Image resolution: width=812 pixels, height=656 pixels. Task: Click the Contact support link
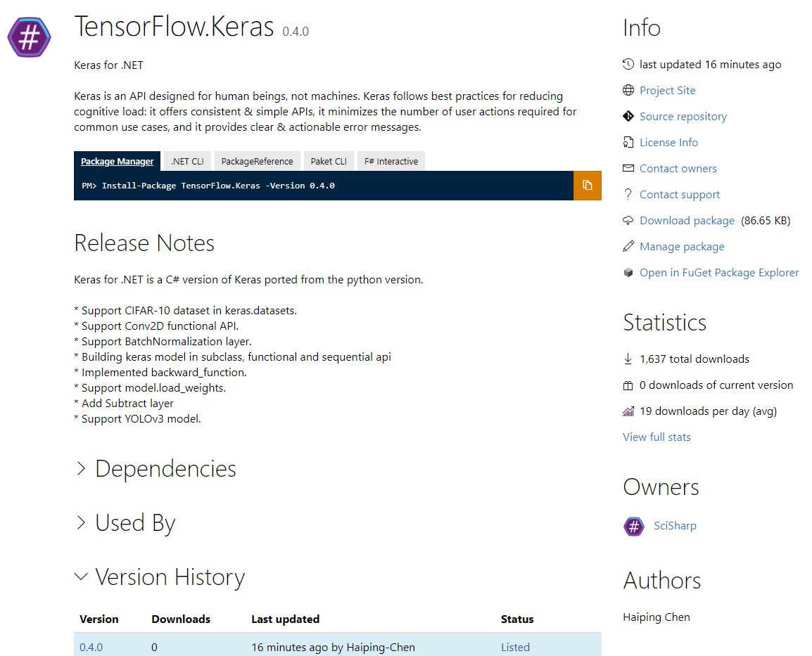(x=680, y=195)
